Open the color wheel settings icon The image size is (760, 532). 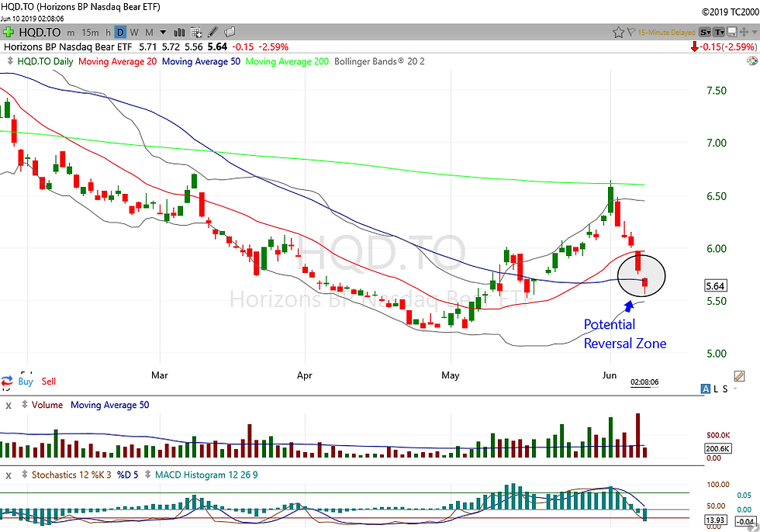pos(752,61)
